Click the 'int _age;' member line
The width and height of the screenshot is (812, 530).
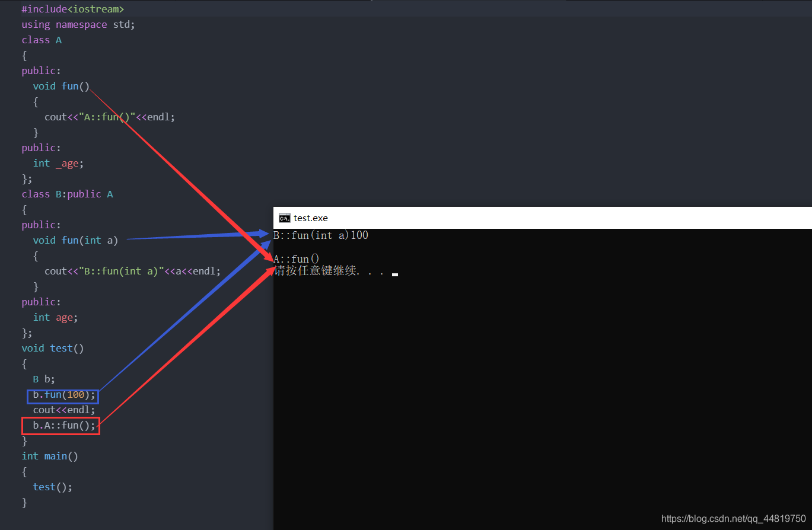click(58, 163)
